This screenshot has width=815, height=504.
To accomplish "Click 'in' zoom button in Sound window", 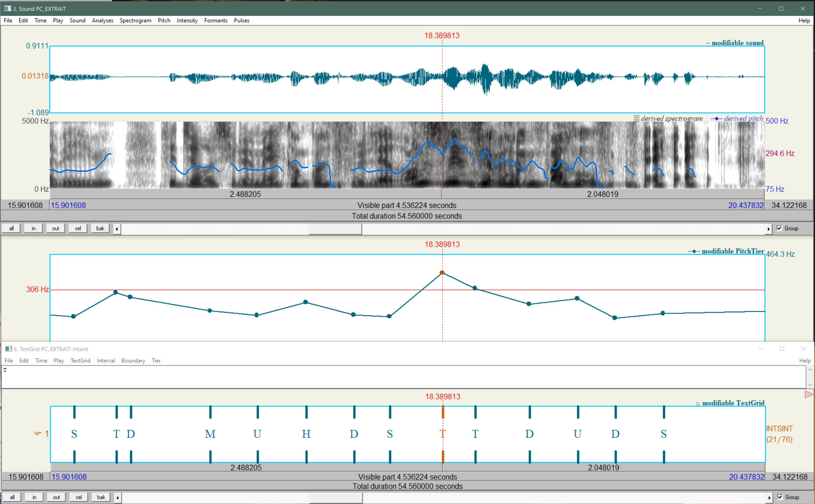I will point(33,228).
